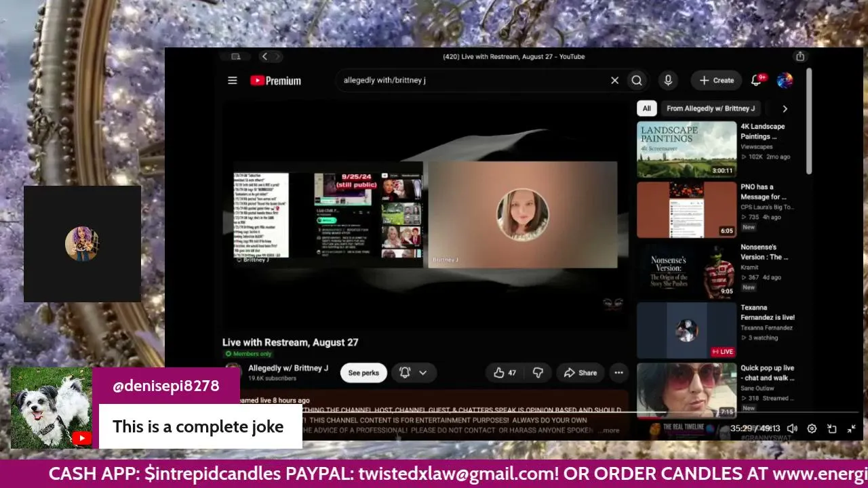Open the notifications bell in YouTube header
The image size is (868, 488).
pos(757,81)
